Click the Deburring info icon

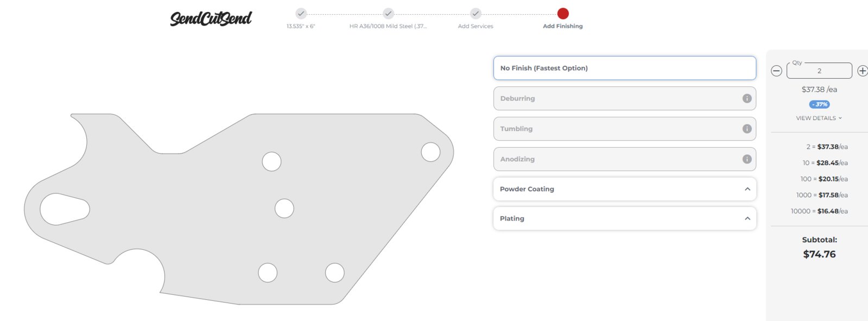coord(747,98)
